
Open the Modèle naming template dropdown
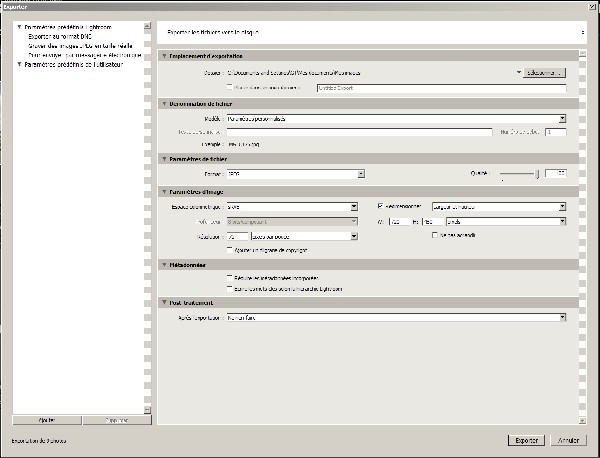(x=396, y=119)
